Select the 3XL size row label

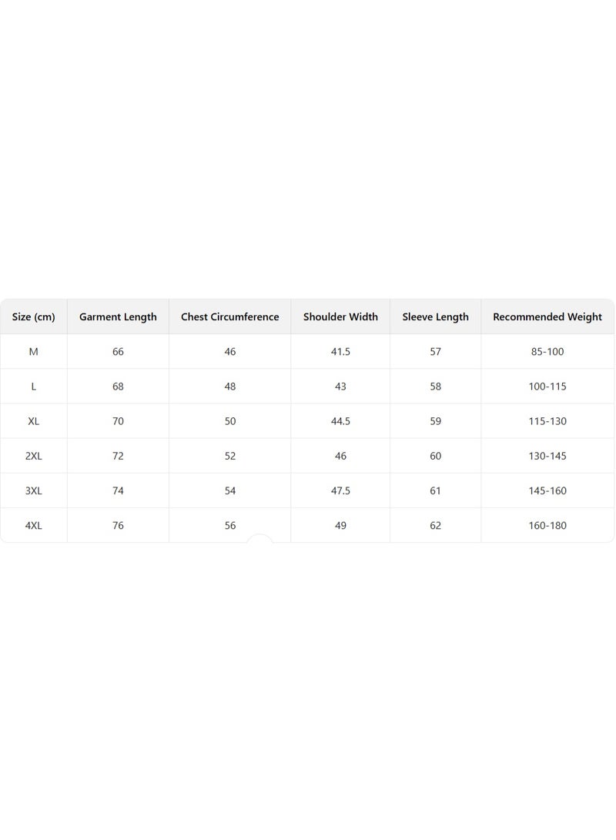click(x=34, y=490)
